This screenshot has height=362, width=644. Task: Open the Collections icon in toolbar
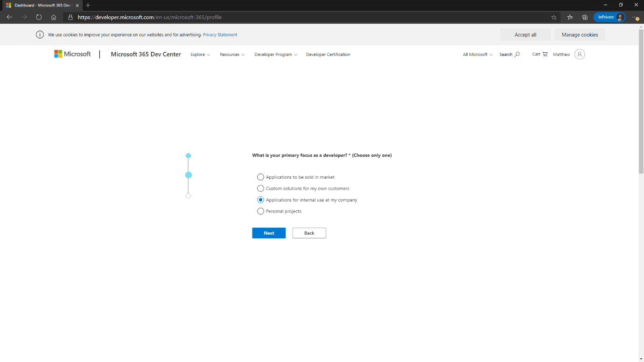point(585,17)
